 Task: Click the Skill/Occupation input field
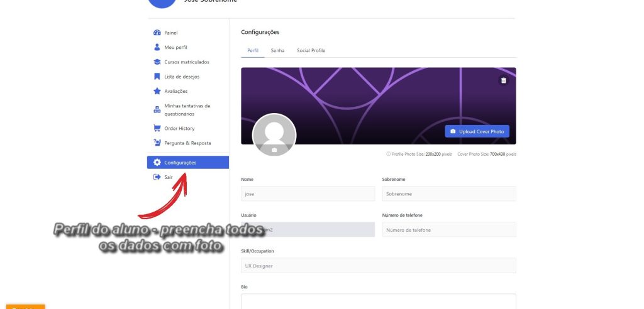(x=378, y=266)
